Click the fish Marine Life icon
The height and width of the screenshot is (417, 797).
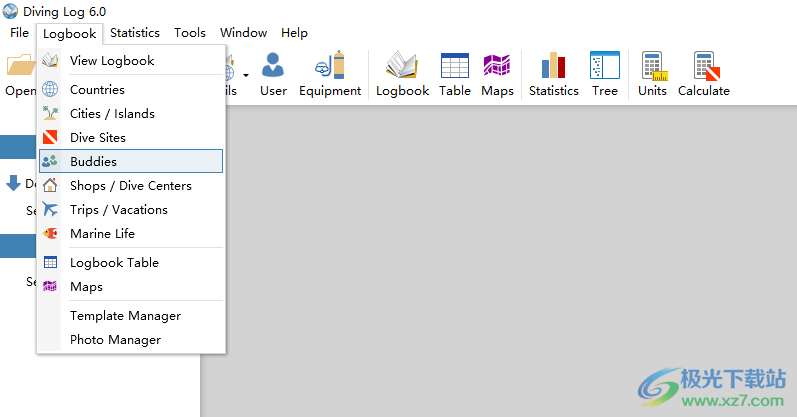pyautogui.click(x=50, y=233)
